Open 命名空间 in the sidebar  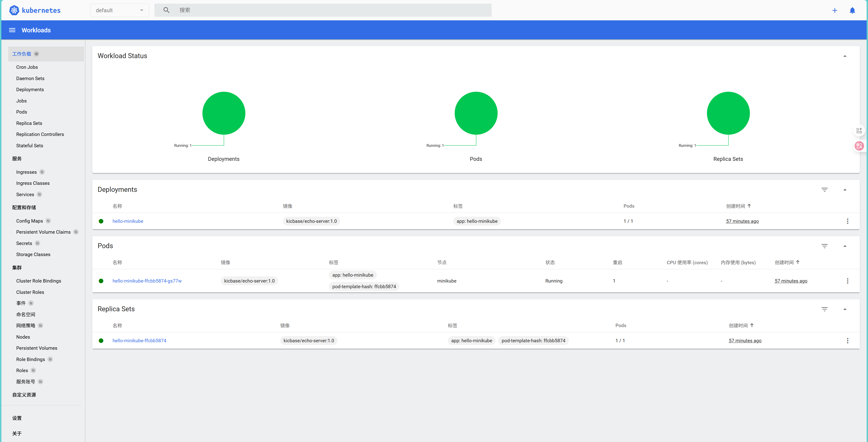coord(26,315)
